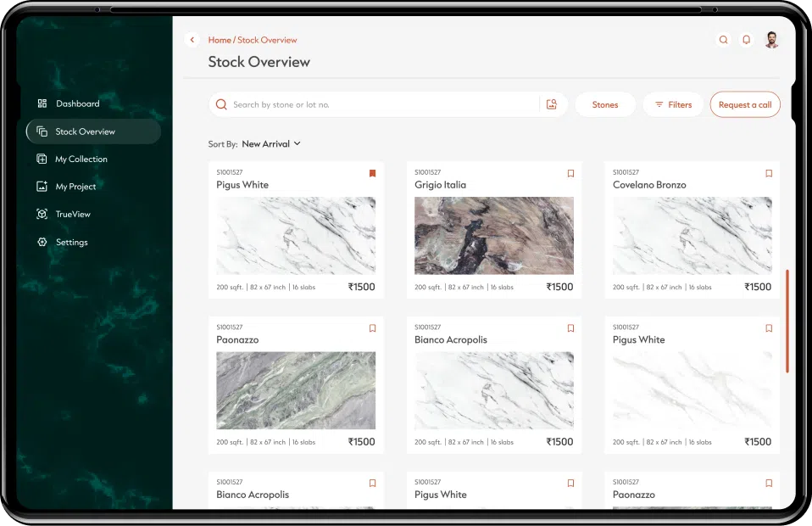The height and width of the screenshot is (526, 812).
Task: Open the user profile avatar
Action: (771, 40)
